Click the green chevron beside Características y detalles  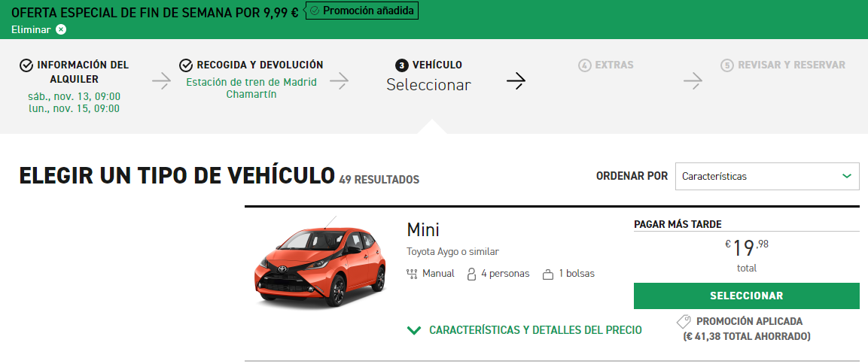pos(413,331)
